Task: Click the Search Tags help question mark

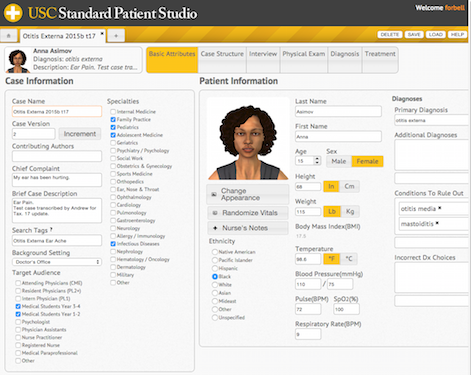Action: pos(51,229)
